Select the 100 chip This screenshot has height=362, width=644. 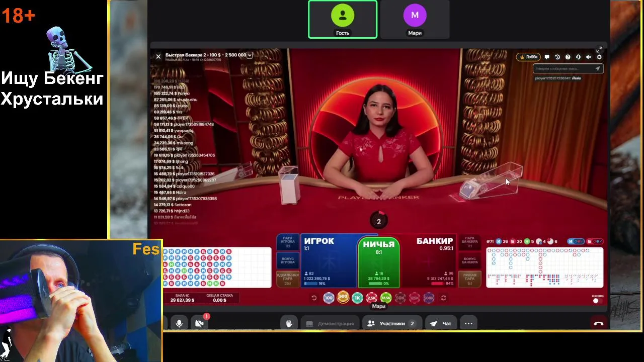pos(329,298)
